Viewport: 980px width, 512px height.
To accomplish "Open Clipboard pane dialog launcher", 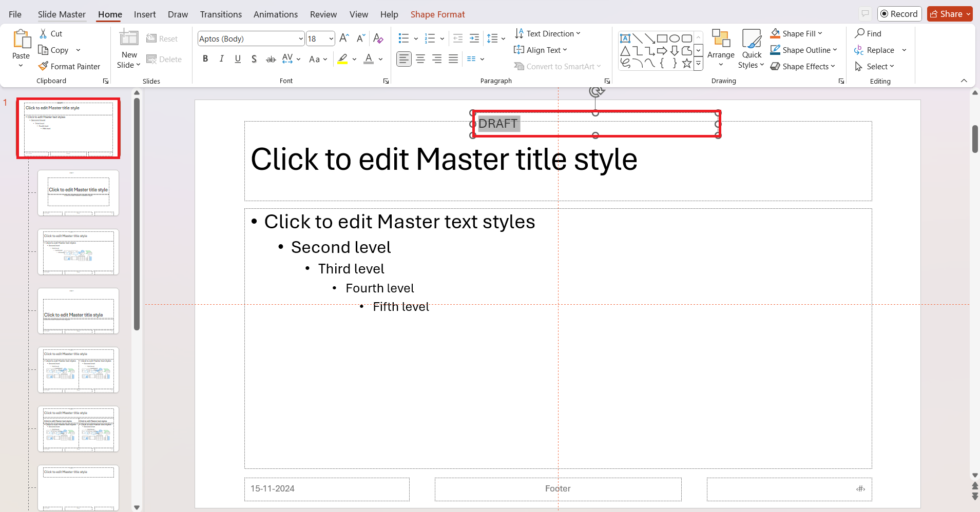I will pyautogui.click(x=106, y=81).
